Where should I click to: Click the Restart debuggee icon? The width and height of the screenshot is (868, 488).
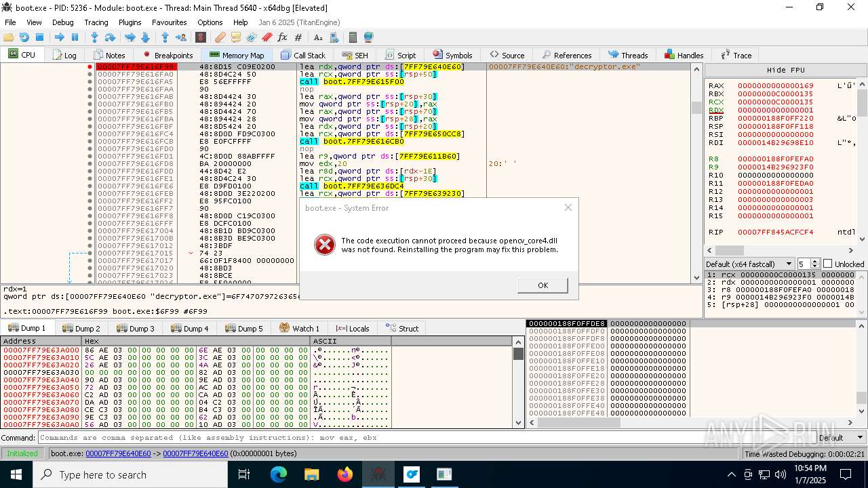pos(24,37)
